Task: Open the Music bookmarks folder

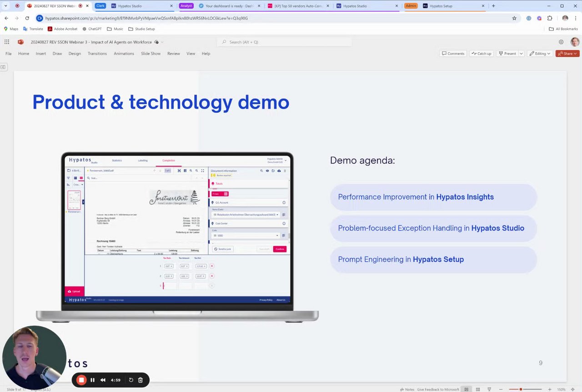Action: (115, 29)
